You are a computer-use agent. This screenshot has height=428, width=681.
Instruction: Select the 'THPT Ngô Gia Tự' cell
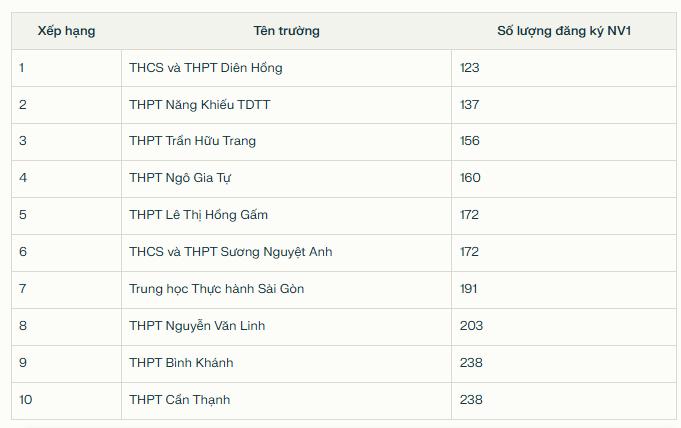click(x=287, y=179)
